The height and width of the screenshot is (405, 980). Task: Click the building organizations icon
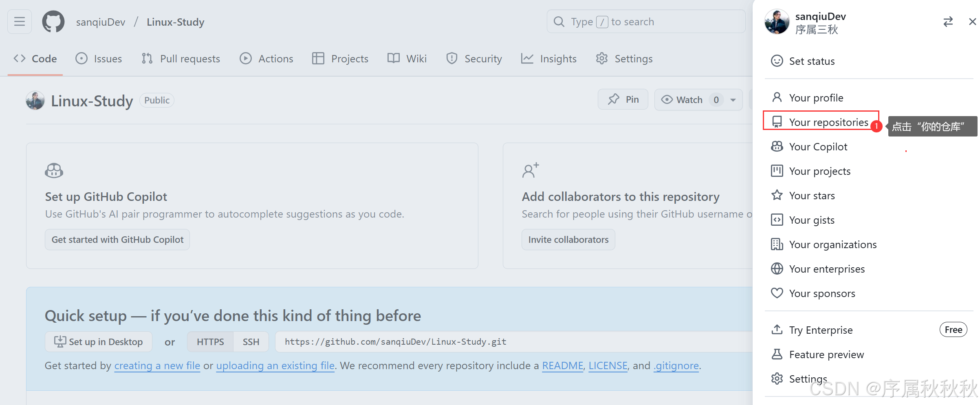(x=777, y=244)
